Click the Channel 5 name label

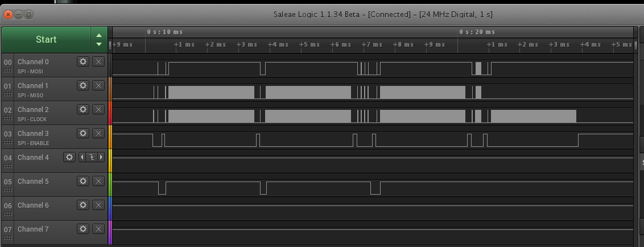pos(33,181)
